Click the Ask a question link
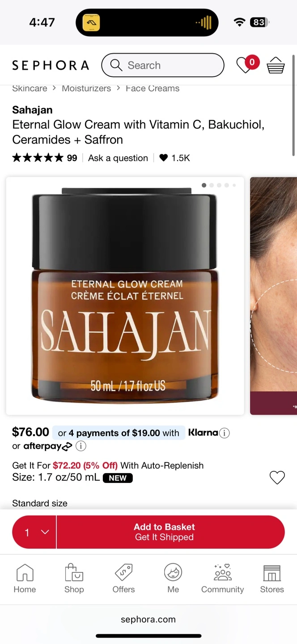Viewport: 297px width, 644px height. point(118,158)
